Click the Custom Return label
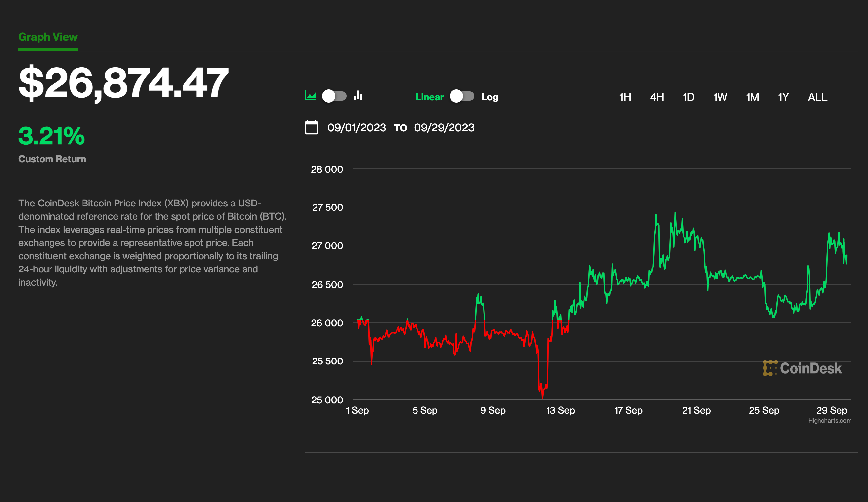Image resolution: width=868 pixels, height=502 pixels. coord(52,159)
